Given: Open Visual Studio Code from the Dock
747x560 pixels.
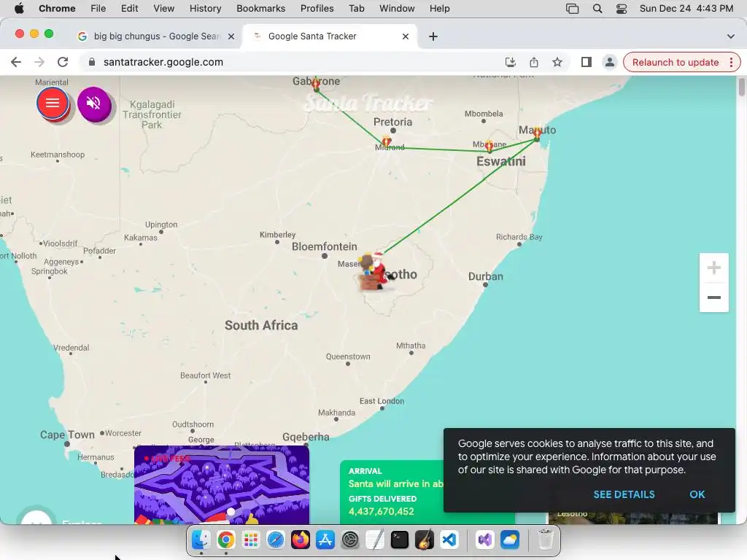Looking at the screenshot, I should pyautogui.click(x=449, y=540).
